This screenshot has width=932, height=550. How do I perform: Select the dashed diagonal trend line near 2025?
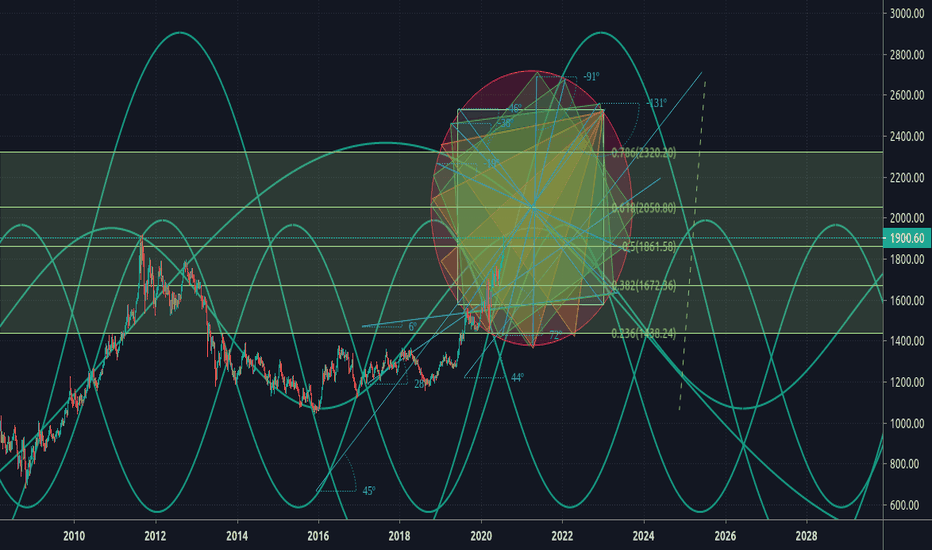click(692, 246)
